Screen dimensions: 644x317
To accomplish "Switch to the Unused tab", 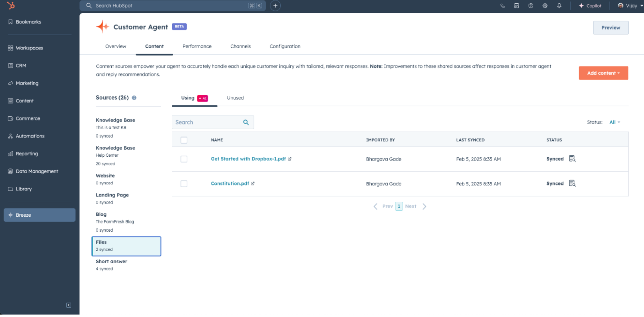I will click(235, 98).
